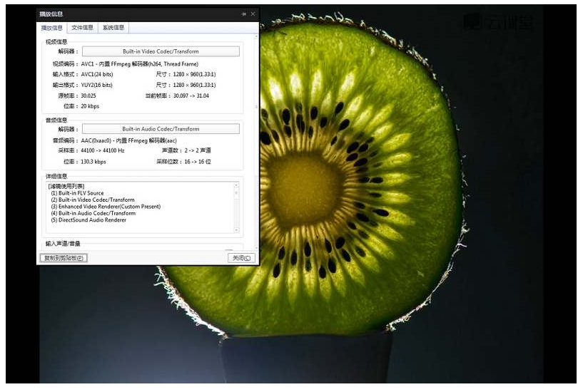
Task: Open the 系统信息 tab
Action: coord(113,28)
